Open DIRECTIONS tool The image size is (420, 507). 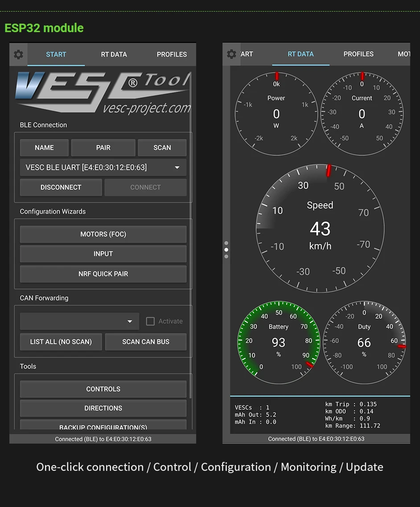103,408
